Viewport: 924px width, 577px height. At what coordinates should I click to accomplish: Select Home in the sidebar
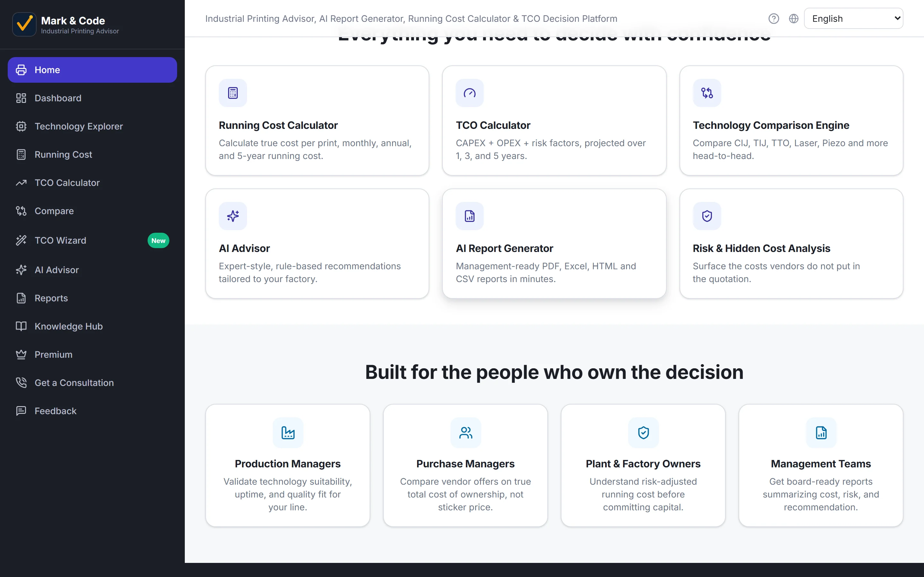click(x=92, y=70)
